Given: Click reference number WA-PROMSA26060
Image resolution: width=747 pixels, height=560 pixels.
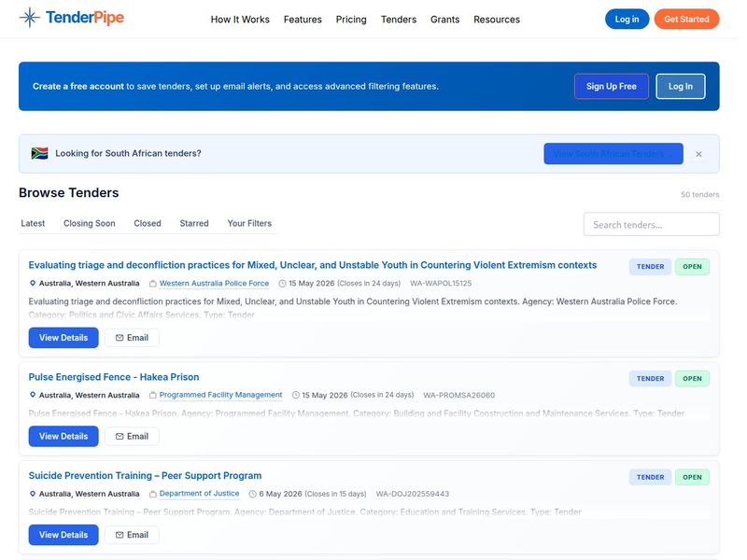Looking at the screenshot, I should [x=458, y=395].
